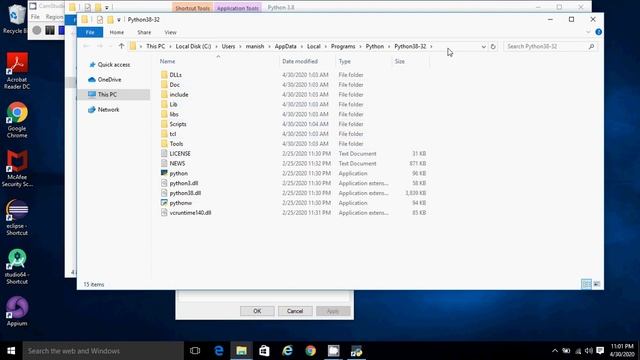Screen dimensions: 640x360
Task: Open Internet Explorer from taskbar
Action: [x=287, y=351]
